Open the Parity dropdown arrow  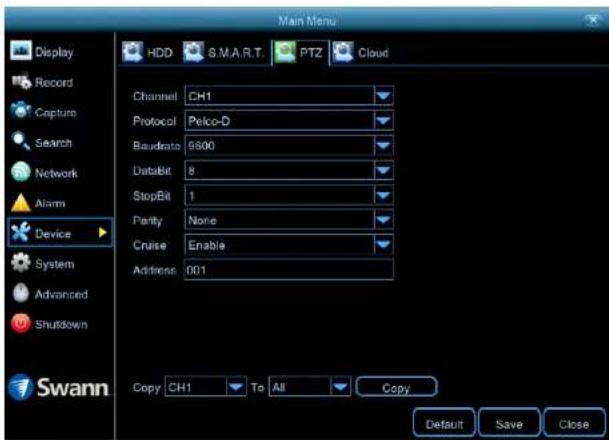[383, 220]
